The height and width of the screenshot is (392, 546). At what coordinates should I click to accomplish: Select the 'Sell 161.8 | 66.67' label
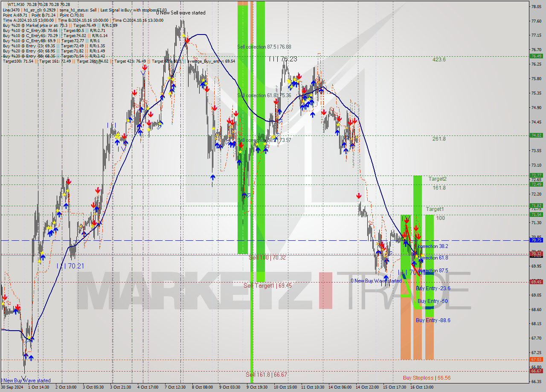coord(266,375)
